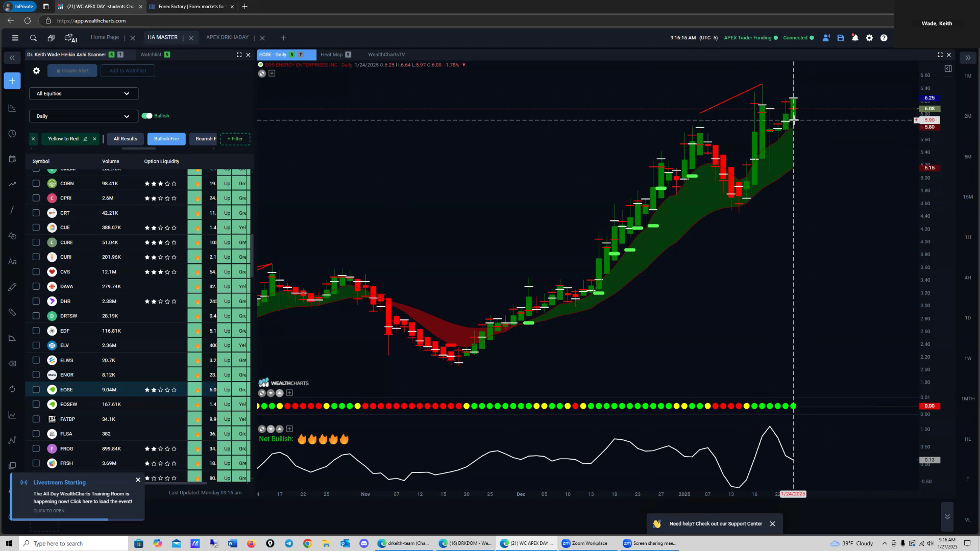This screenshot has width=980, height=551.
Task: Maximize the EOSE chart panel
Action: [x=940, y=55]
